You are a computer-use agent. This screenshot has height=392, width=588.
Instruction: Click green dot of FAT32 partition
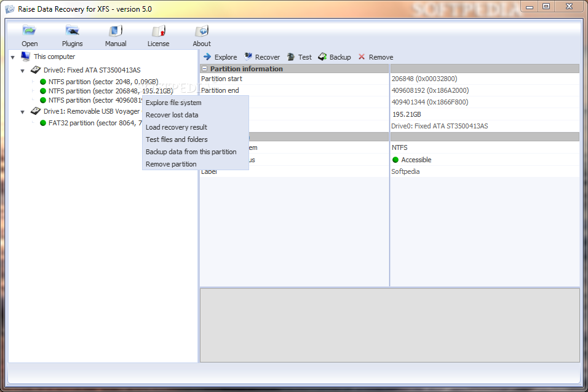(x=43, y=123)
